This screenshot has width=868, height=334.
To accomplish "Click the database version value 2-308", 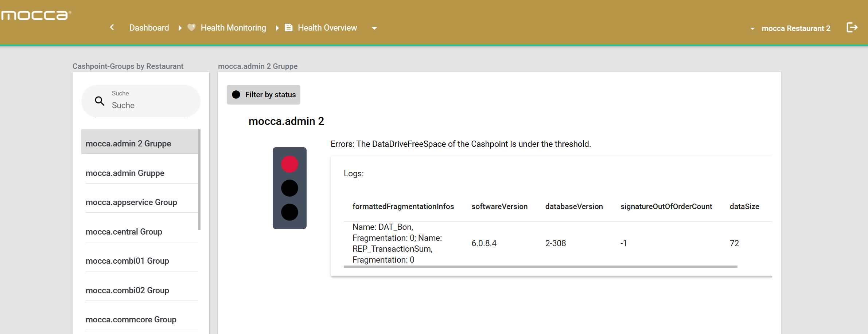I will pyautogui.click(x=556, y=243).
